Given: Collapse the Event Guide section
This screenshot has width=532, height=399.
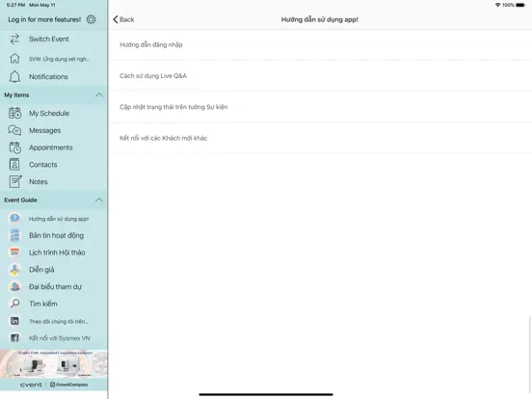Looking at the screenshot, I should [99, 199].
